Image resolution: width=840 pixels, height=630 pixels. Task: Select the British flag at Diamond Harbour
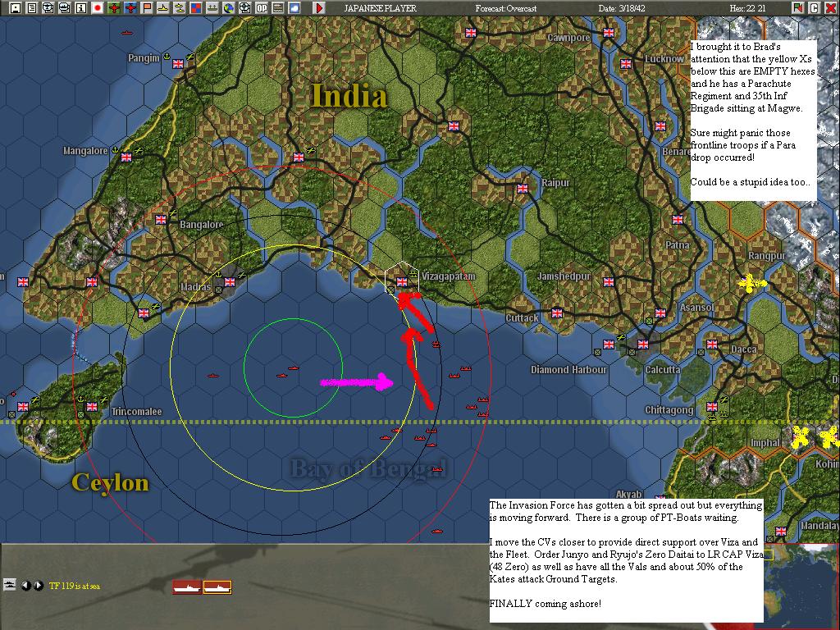tap(609, 344)
